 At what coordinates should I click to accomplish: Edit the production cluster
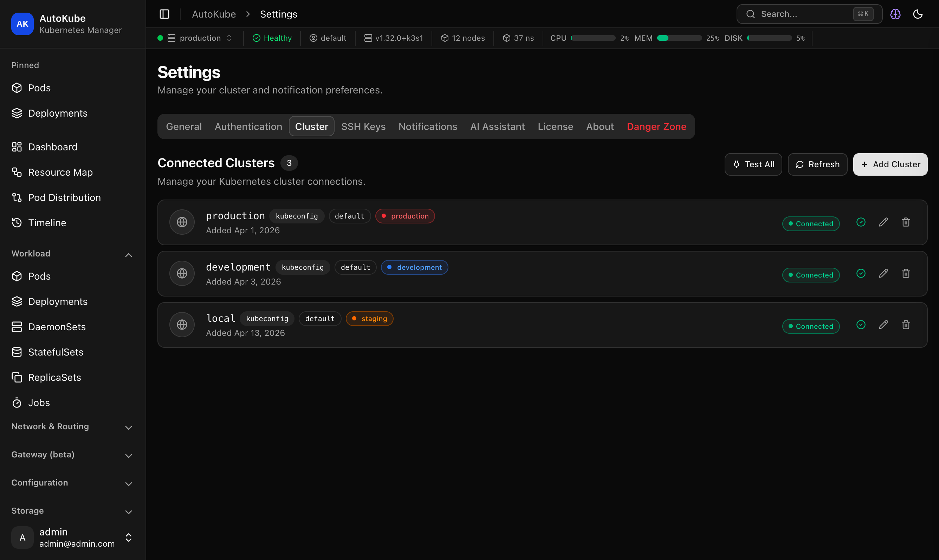coord(883,222)
